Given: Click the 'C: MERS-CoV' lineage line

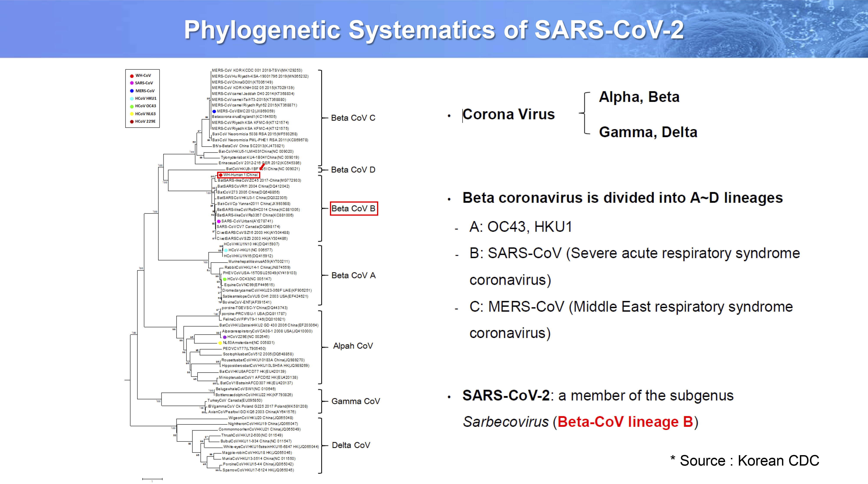Looking at the screenshot, I should point(631,320).
